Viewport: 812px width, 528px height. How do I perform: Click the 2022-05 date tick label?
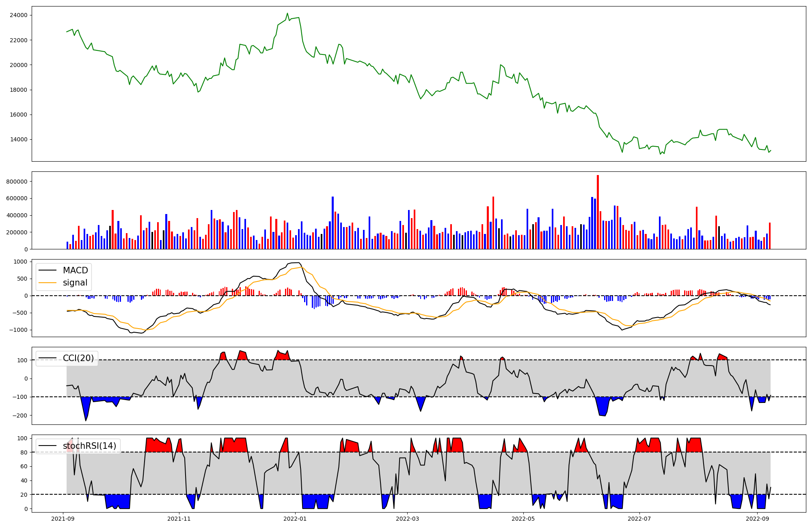[x=523, y=519]
